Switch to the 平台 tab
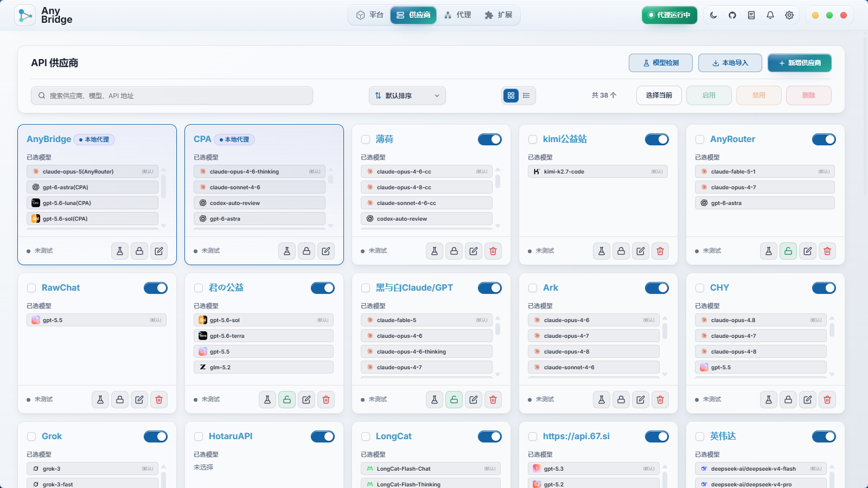868x488 pixels. pyautogui.click(x=370, y=15)
